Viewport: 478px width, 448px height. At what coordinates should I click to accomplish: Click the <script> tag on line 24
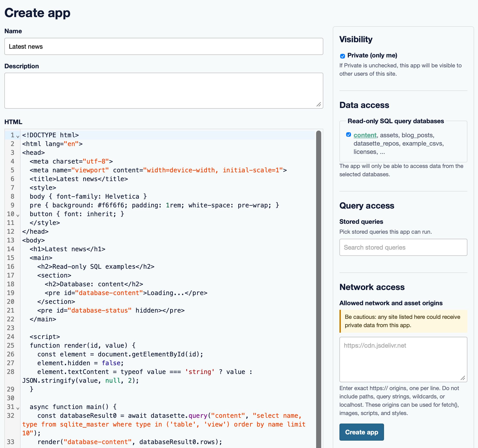click(x=45, y=337)
